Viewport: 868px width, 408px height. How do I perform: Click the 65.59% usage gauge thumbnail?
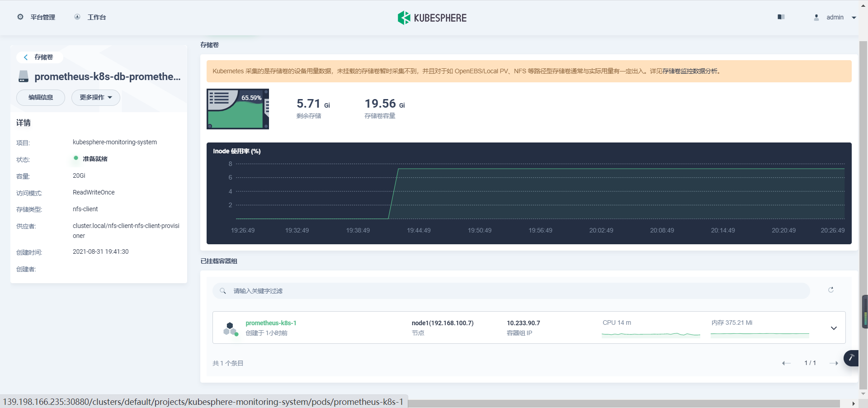(237, 109)
